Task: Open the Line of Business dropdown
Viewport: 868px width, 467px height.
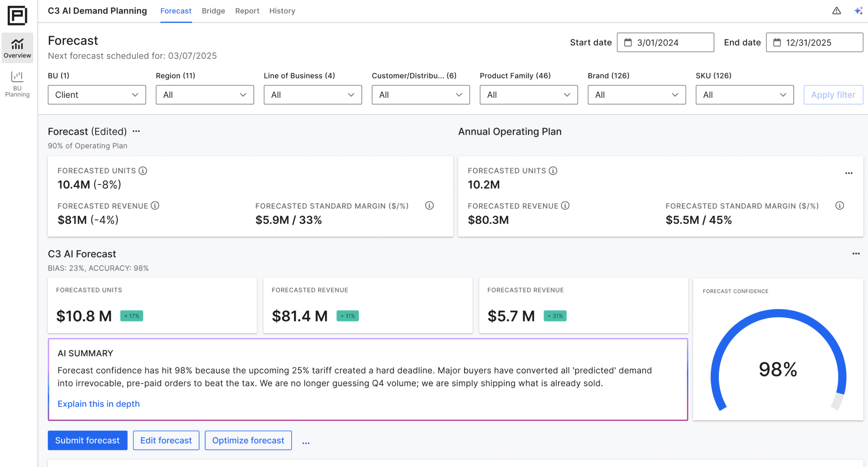Action: [x=313, y=95]
